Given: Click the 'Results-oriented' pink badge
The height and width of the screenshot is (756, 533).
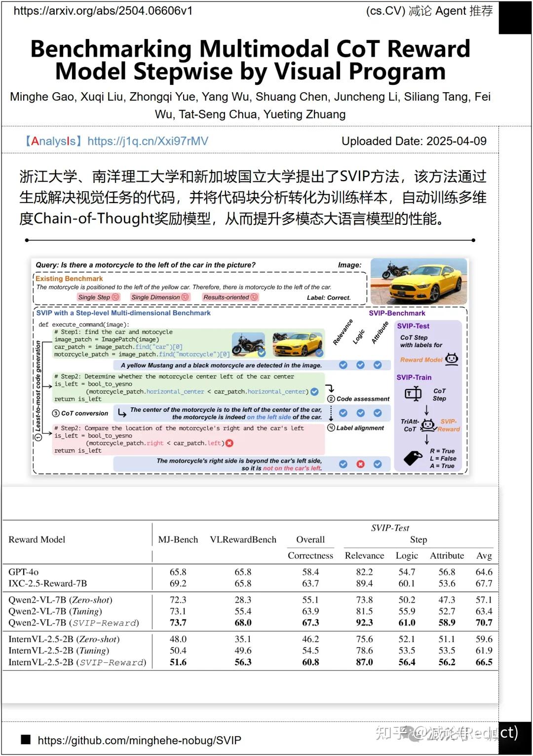Looking at the screenshot, I should click(230, 297).
